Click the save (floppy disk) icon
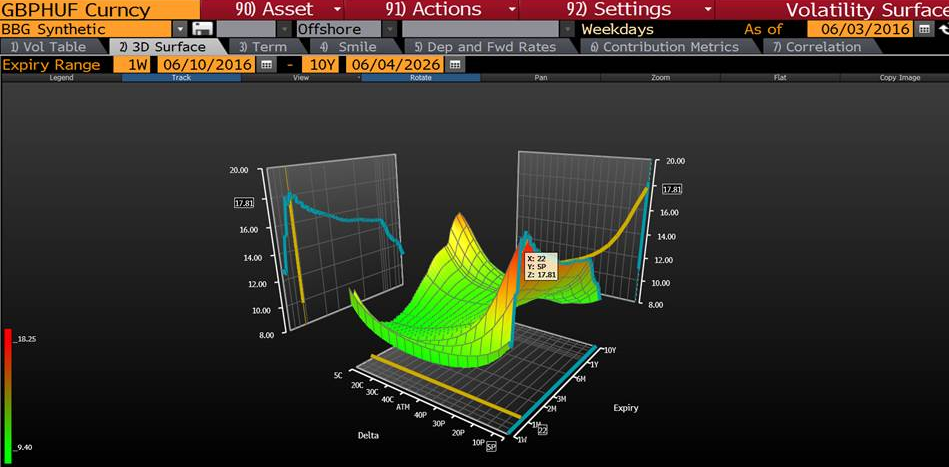 [200, 29]
